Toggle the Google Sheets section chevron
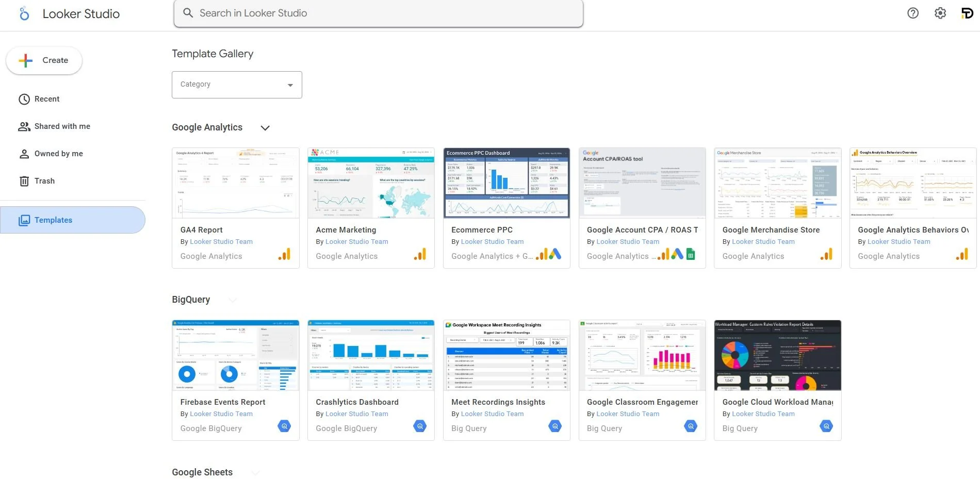Viewport: 980px width, 479px height. click(255, 472)
